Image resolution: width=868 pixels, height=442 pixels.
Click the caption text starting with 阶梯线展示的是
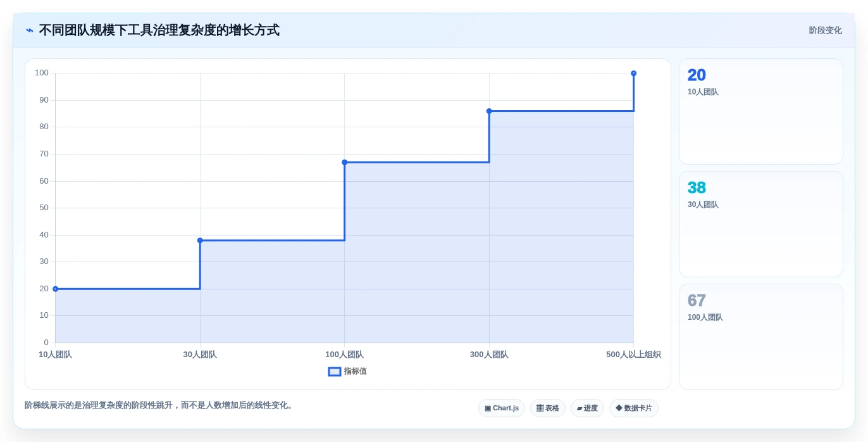pos(159,405)
